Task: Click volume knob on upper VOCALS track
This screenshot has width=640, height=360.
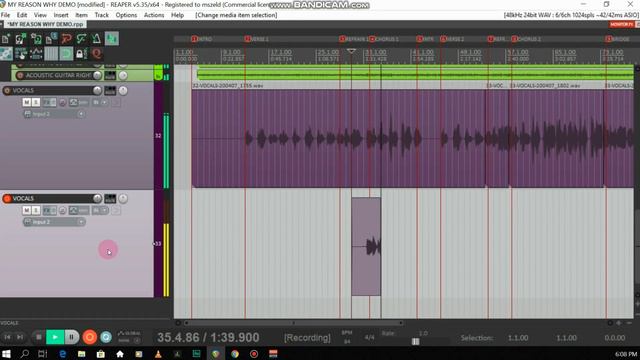Action: [x=97, y=90]
